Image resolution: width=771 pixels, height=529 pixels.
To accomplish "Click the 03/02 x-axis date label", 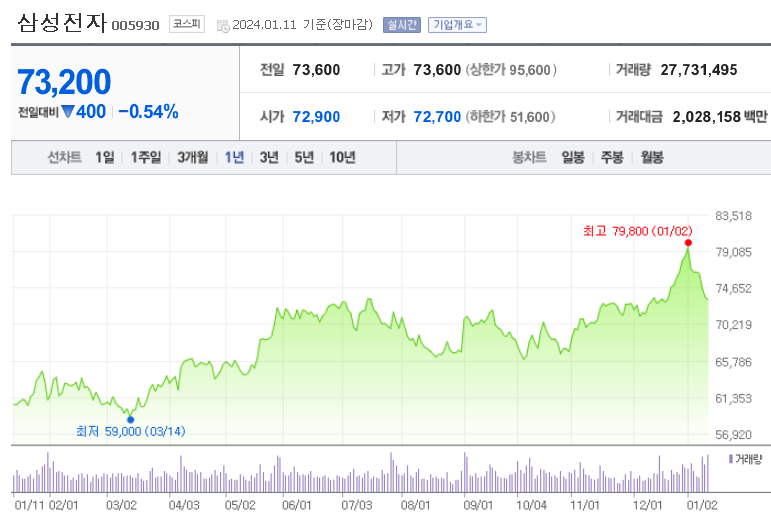I will [x=121, y=505].
